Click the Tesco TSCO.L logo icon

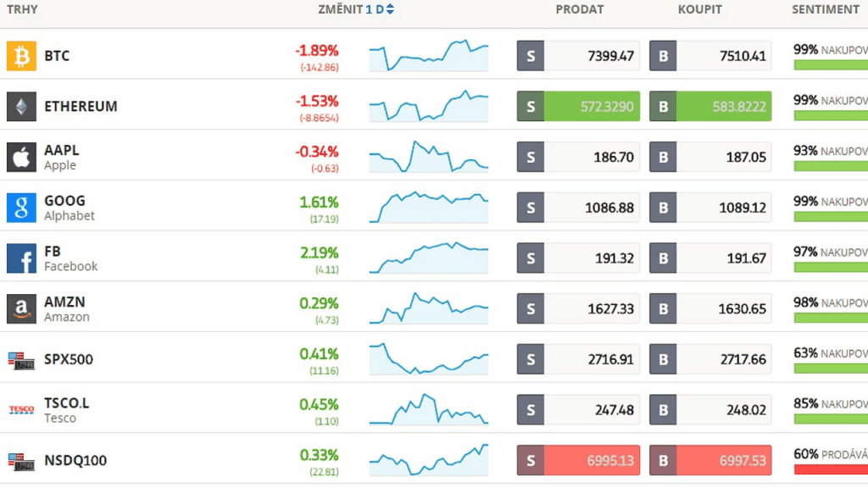[21, 410]
